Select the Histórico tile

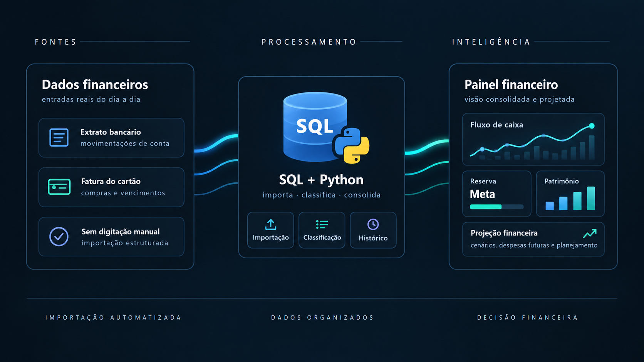tap(373, 230)
